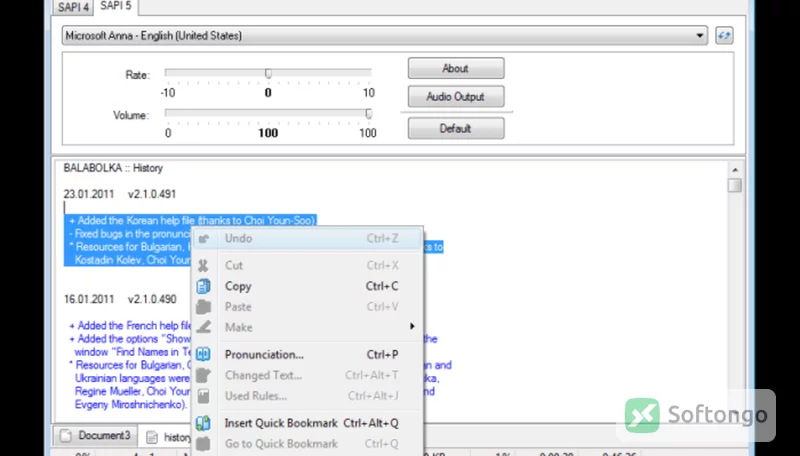Image resolution: width=800 pixels, height=456 pixels.
Task: Click the Pronunciation book icon
Action: (203, 354)
